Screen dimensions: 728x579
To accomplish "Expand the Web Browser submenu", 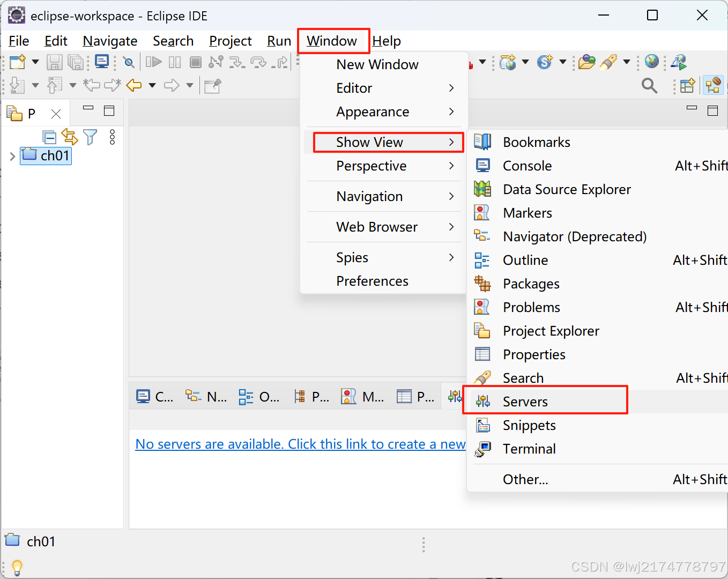I will click(x=384, y=227).
